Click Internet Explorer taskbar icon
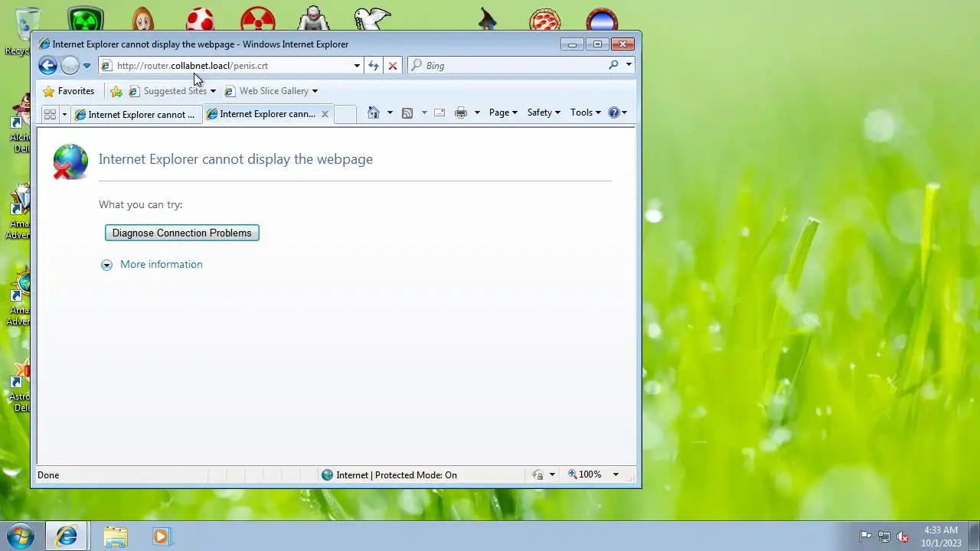 67,536
